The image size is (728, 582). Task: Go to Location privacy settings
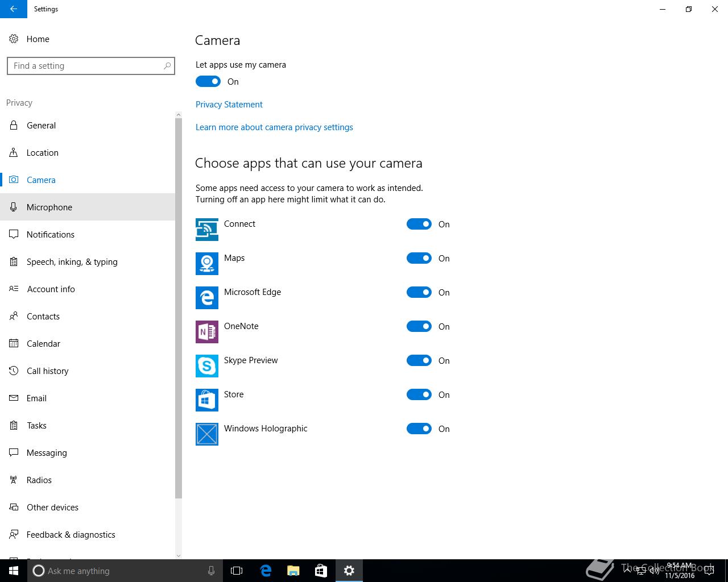click(88, 153)
